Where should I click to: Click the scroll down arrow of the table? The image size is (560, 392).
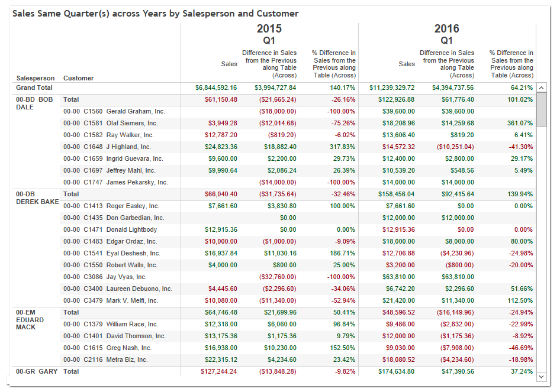click(x=542, y=374)
